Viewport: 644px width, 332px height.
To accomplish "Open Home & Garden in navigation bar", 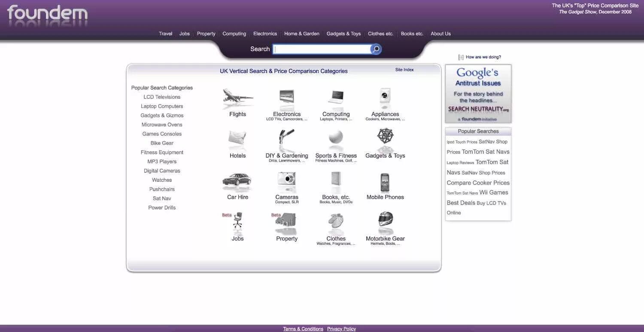I will tap(302, 34).
